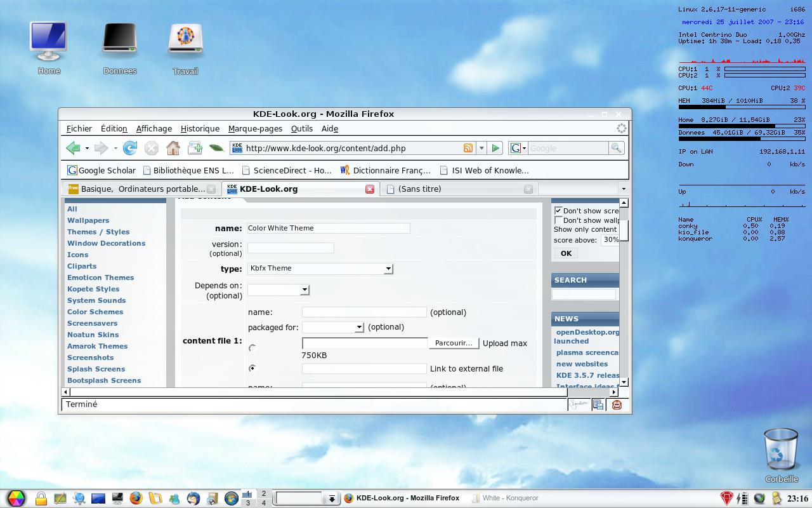The image size is (812, 508).
Task: Open back button history dropdown arrow
Action: coord(87,149)
